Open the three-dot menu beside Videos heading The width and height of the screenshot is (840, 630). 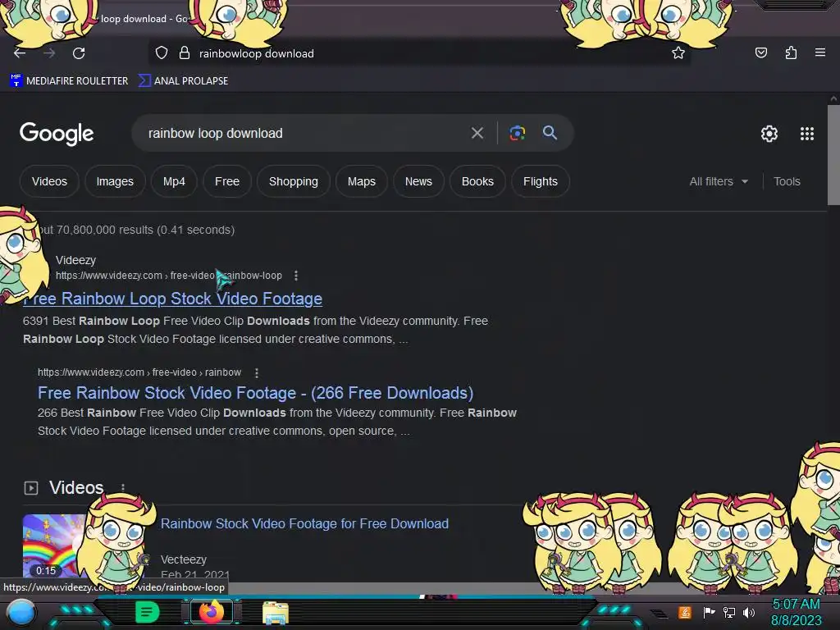coord(123,487)
